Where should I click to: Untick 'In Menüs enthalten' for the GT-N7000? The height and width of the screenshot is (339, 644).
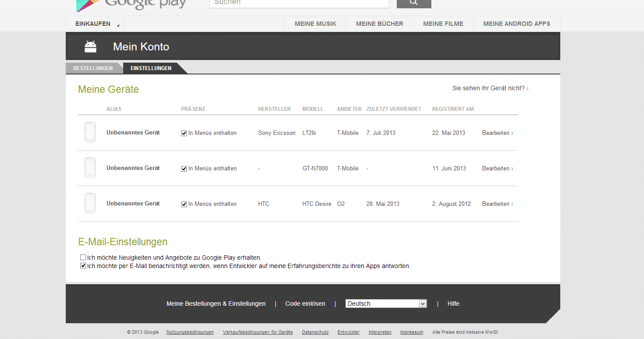pyautogui.click(x=184, y=169)
